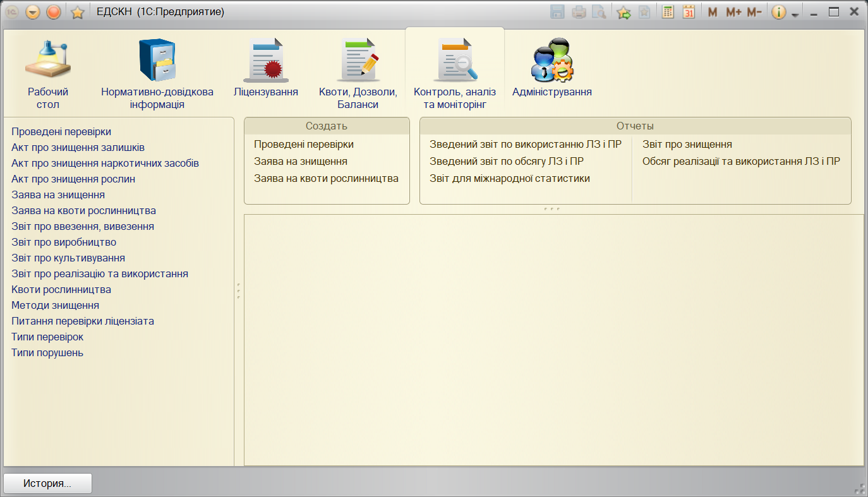Open Звіт про культивування
868x497 pixels.
68,258
